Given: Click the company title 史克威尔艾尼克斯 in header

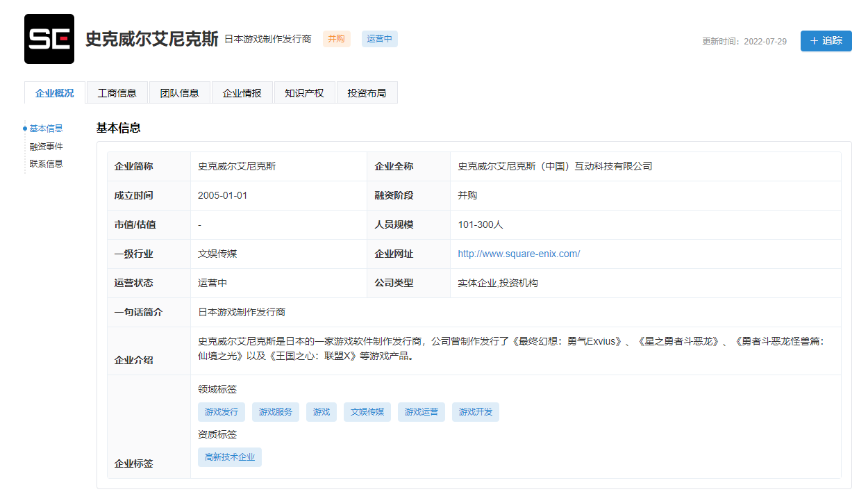Looking at the screenshot, I should point(152,39).
